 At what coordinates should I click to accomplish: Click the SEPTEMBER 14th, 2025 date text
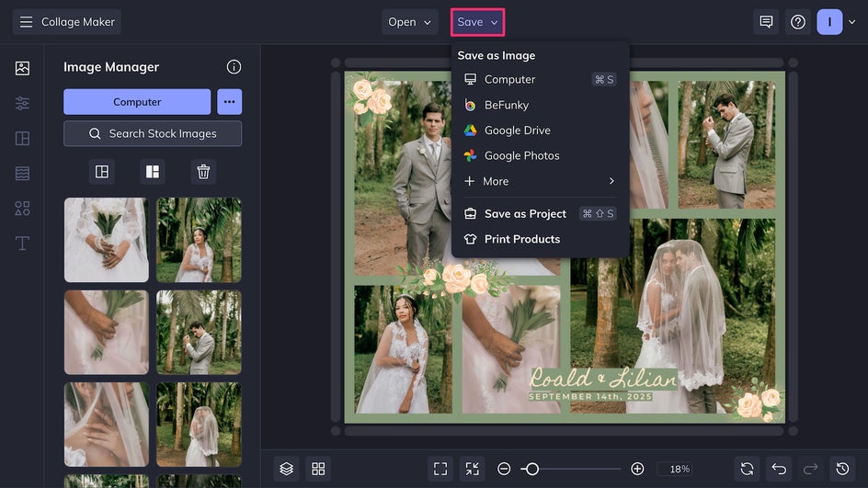tap(590, 397)
